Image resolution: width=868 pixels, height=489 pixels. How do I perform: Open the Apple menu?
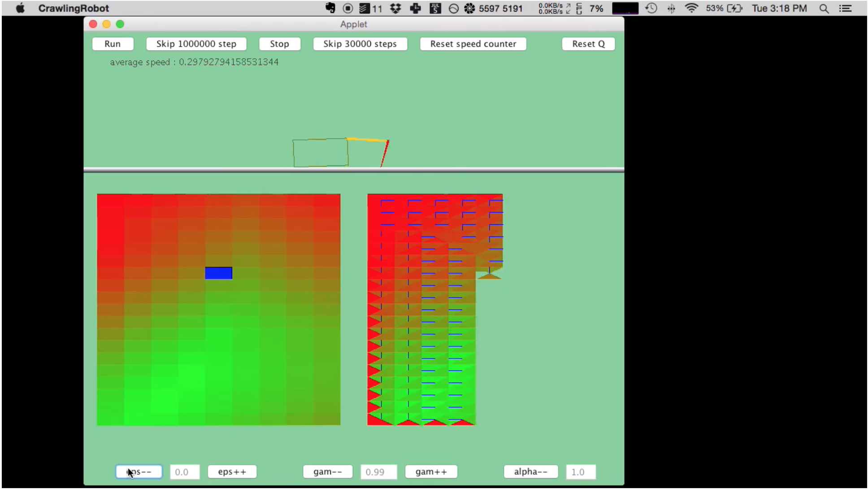pos(20,8)
